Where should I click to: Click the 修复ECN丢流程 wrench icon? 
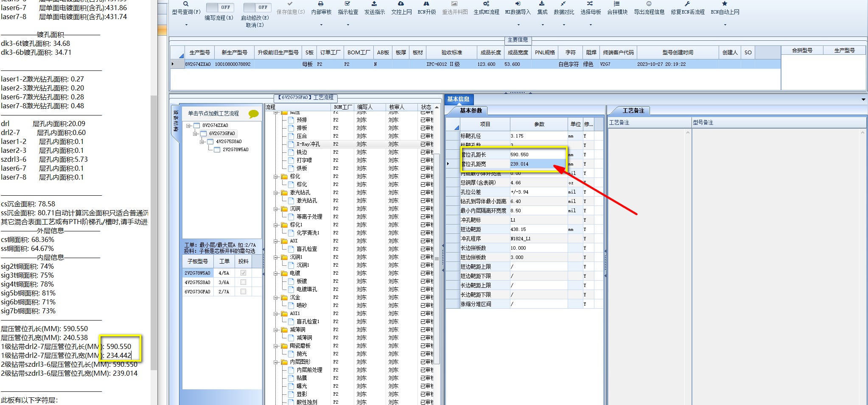(x=687, y=3)
